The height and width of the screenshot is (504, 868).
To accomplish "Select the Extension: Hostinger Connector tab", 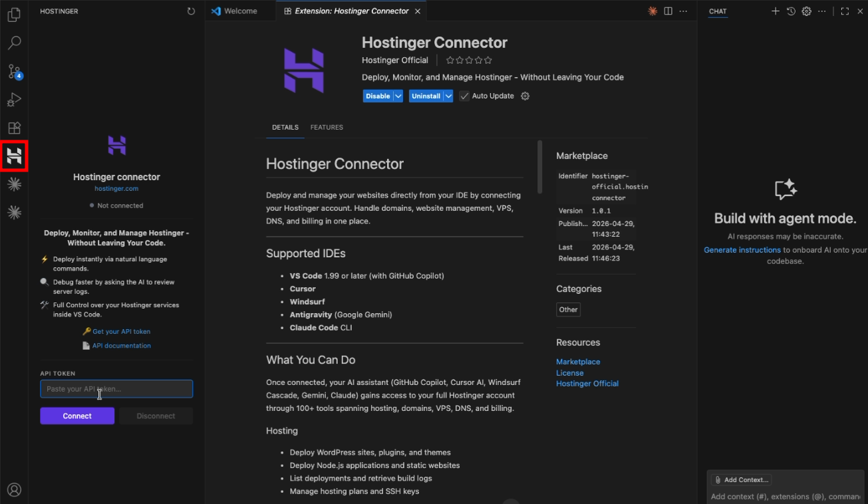I will pyautogui.click(x=351, y=11).
